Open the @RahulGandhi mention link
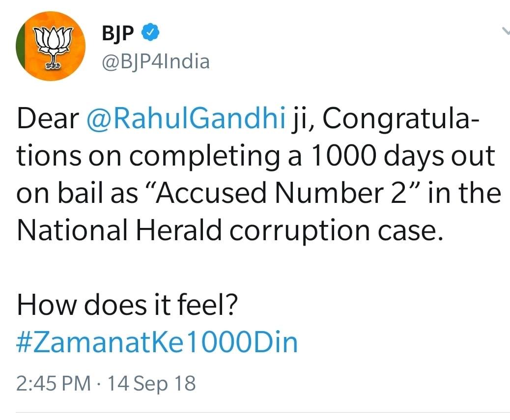Image resolution: width=510 pixels, height=420 pixels. pyautogui.click(x=186, y=118)
